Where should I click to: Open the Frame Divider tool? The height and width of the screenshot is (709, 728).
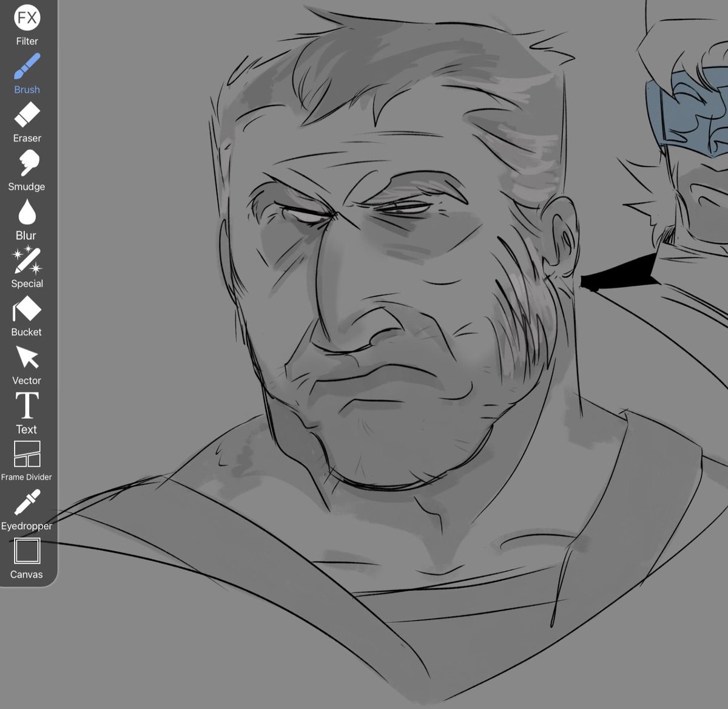click(x=27, y=461)
